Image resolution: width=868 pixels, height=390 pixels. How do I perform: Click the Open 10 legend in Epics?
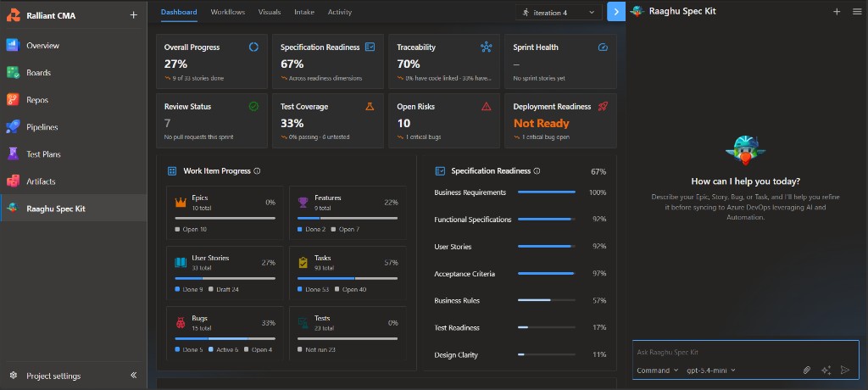[191, 229]
